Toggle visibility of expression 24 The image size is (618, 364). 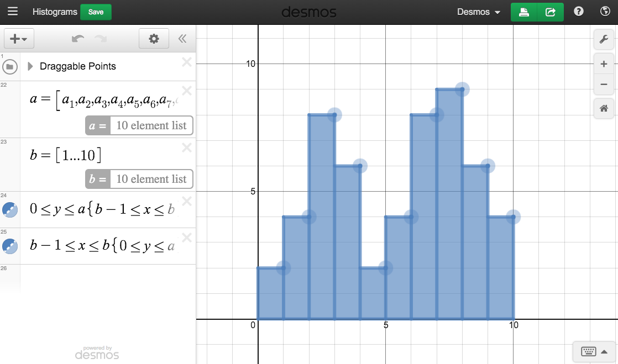click(10, 209)
